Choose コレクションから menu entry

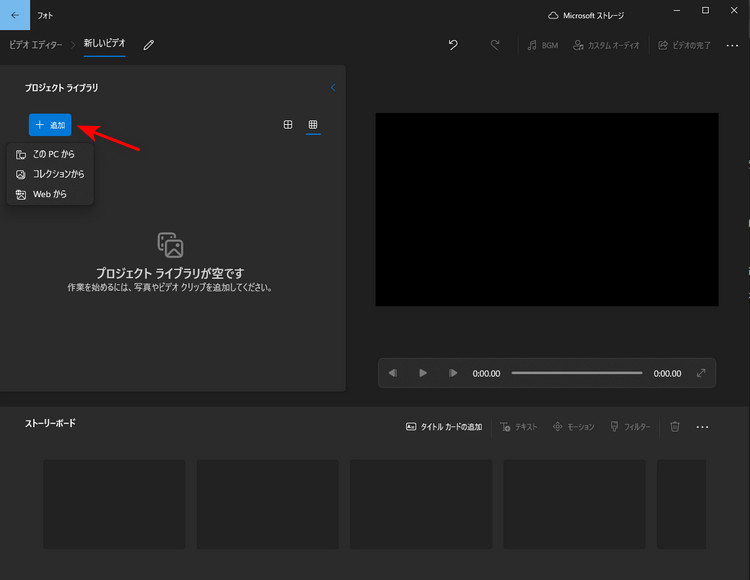coord(50,174)
